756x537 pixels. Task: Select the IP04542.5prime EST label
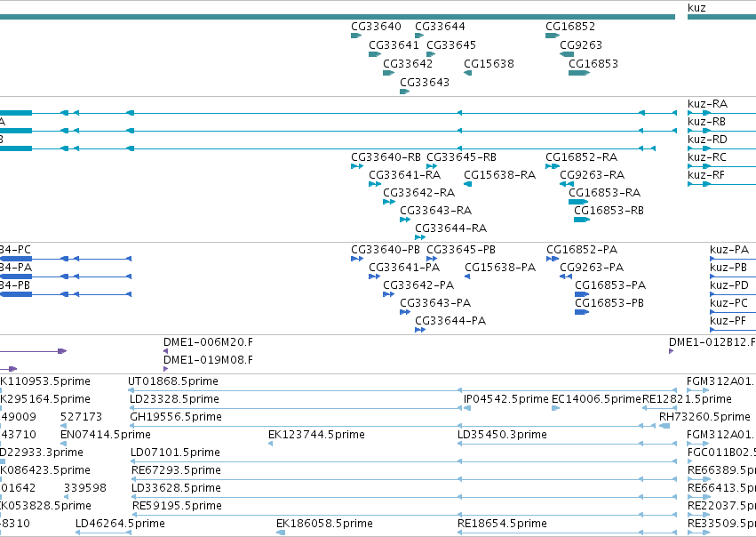pyautogui.click(x=506, y=399)
